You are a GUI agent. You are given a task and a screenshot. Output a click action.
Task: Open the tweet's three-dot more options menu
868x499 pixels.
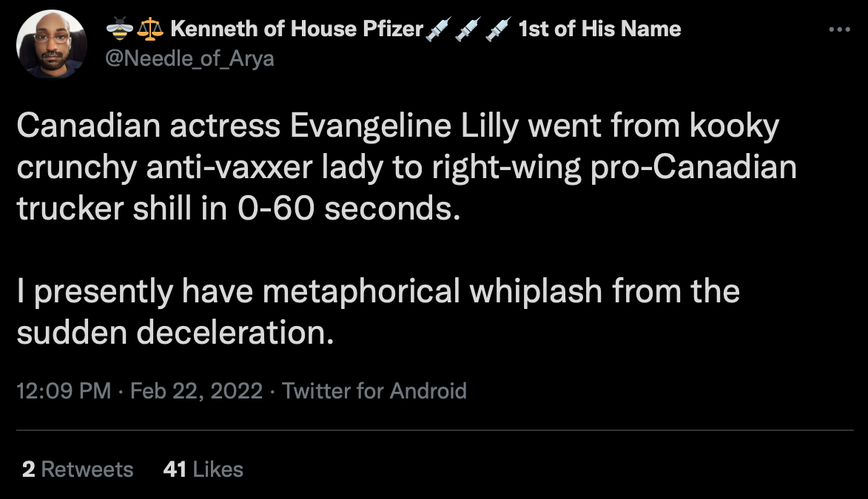(839, 30)
